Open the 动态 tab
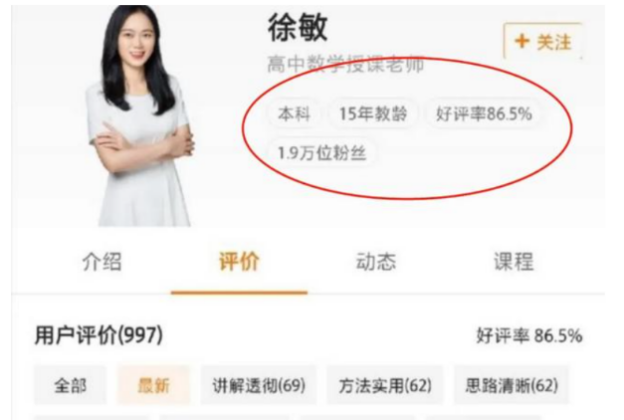 (x=376, y=262)
